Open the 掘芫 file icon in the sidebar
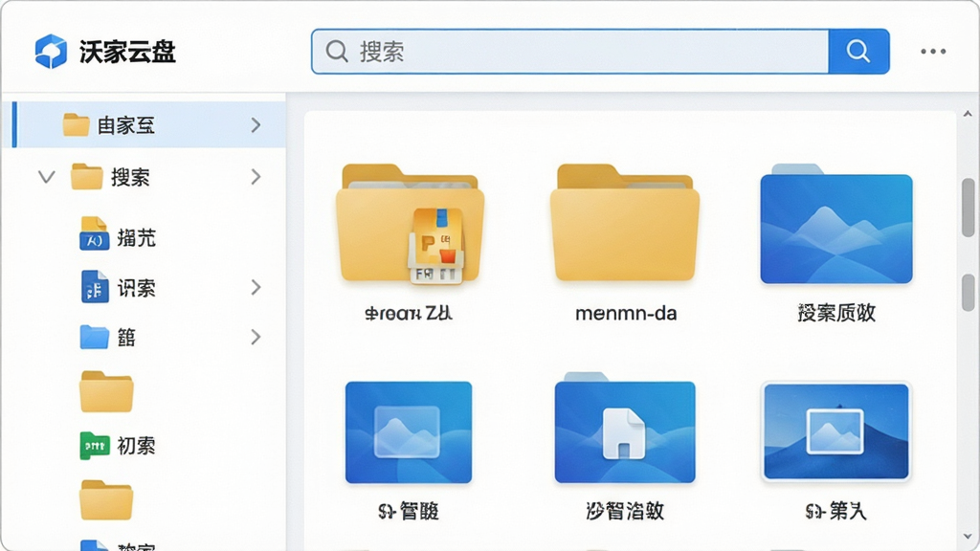Viewport: 980px width, 551px height. click(x=95, y=233)
